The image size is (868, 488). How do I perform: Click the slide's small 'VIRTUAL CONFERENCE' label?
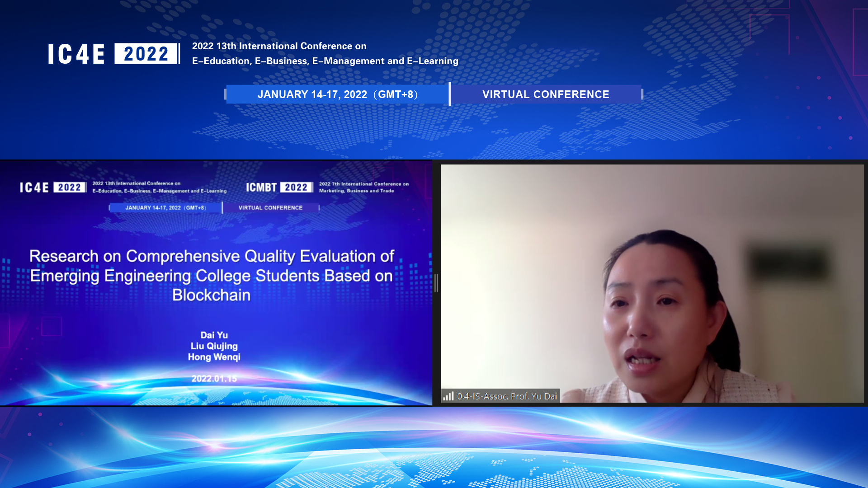pos(270,208)
